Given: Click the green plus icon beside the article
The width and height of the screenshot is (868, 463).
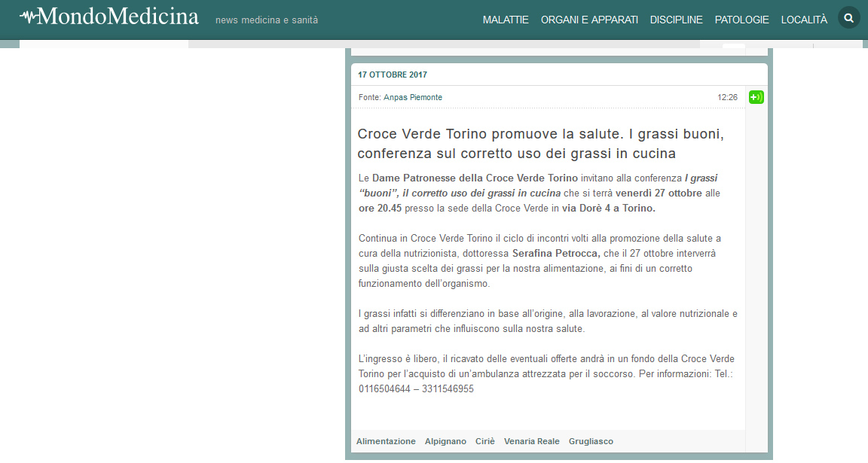Looking at the screenshot, I should point(756,97).
